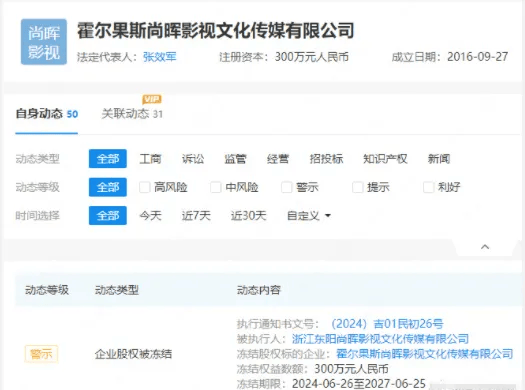Tick the 中风险 checkbox

click(x=216, y=187)
